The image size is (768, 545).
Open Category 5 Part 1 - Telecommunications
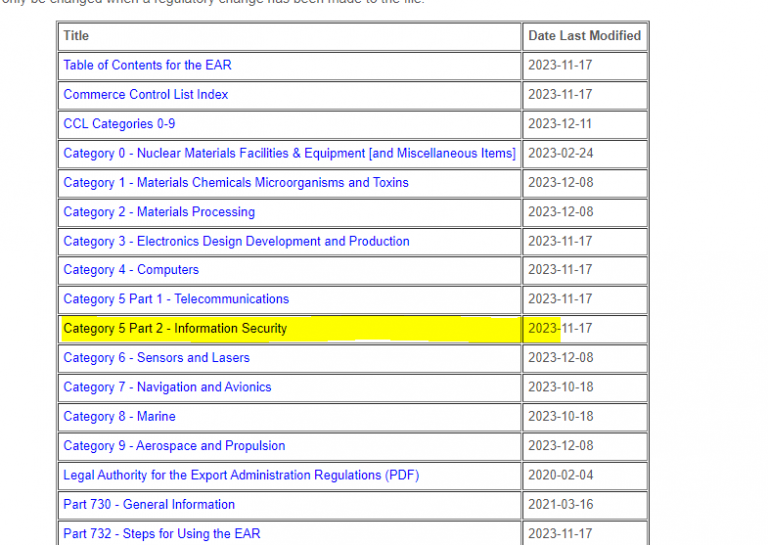pos(176,299)
